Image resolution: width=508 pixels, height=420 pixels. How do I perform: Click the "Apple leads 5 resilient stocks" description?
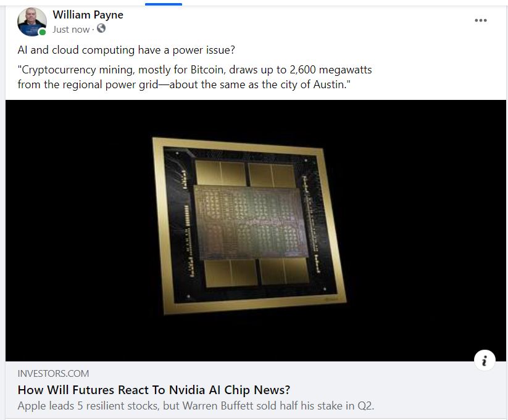(196, 405)
